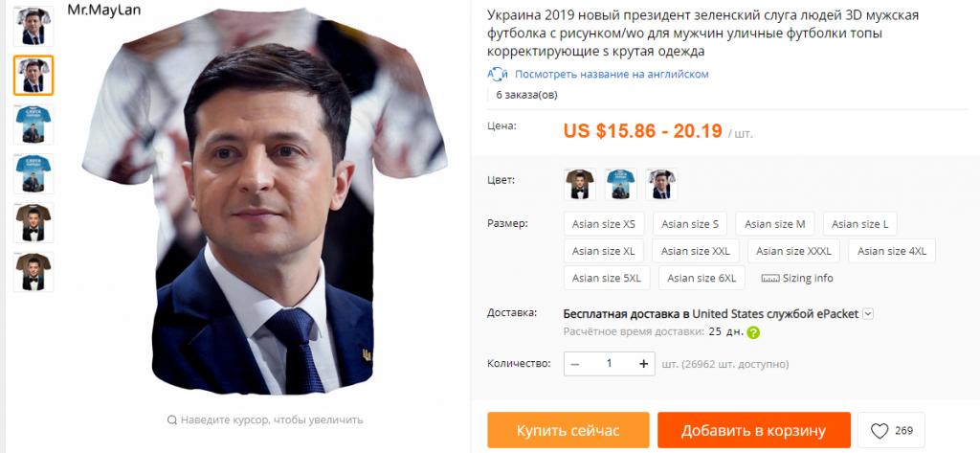The width and height of the screenshot is (980, 453).
Task: Click the translate icon beside the English title link
Action: point(497,75)
